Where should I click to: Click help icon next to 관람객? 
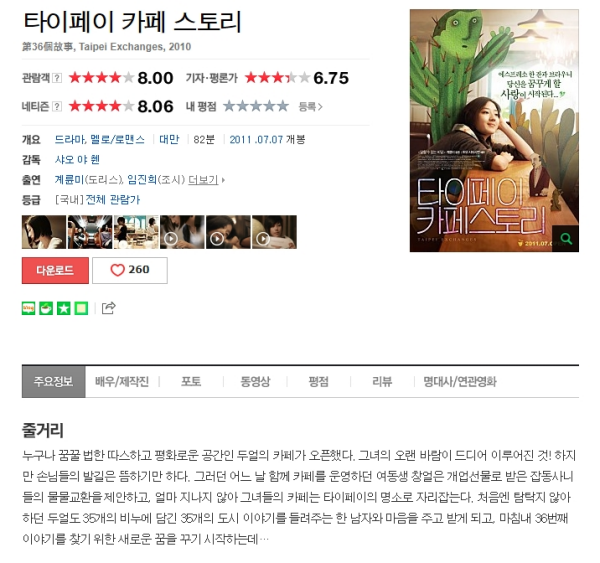(57, 78)
